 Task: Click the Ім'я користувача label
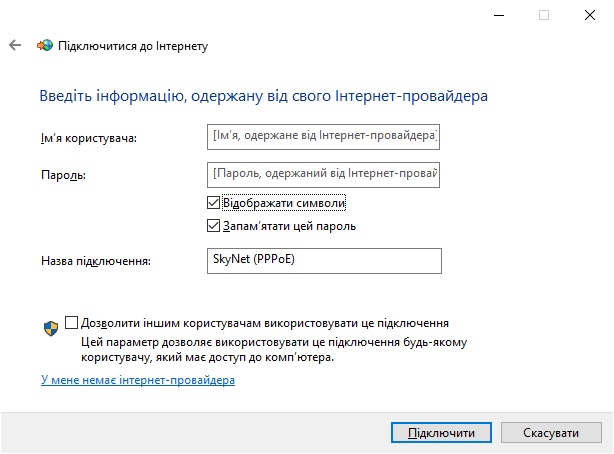[89, 138]
